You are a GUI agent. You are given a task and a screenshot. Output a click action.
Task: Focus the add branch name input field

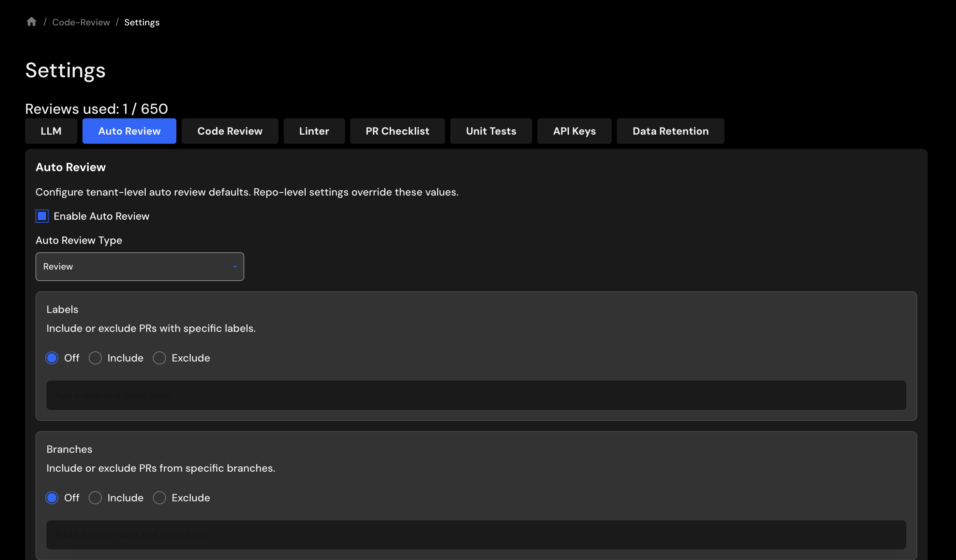[x=476, y=535]
